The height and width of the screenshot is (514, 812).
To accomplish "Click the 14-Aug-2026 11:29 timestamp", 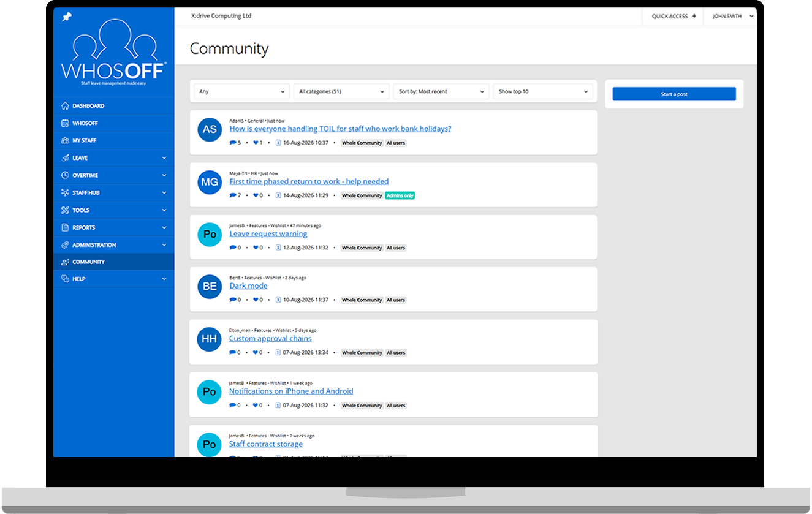I will [x=306, y=195].
